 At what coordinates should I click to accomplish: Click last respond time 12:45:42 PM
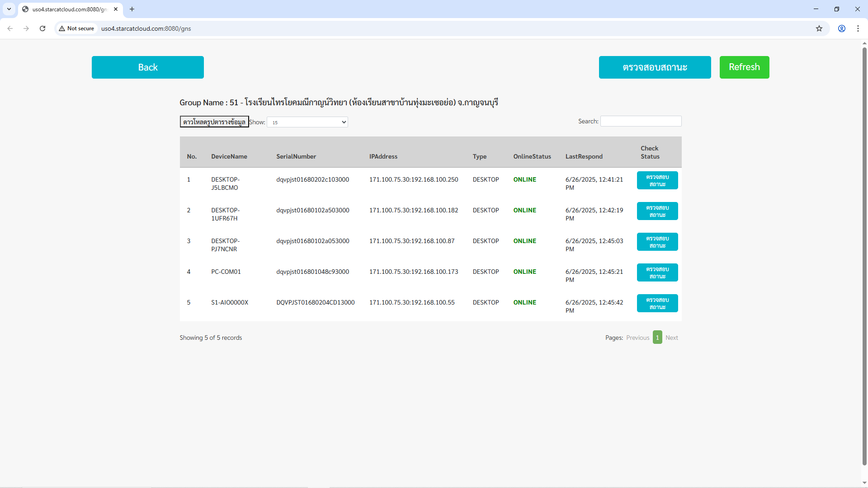pos(594,306)
